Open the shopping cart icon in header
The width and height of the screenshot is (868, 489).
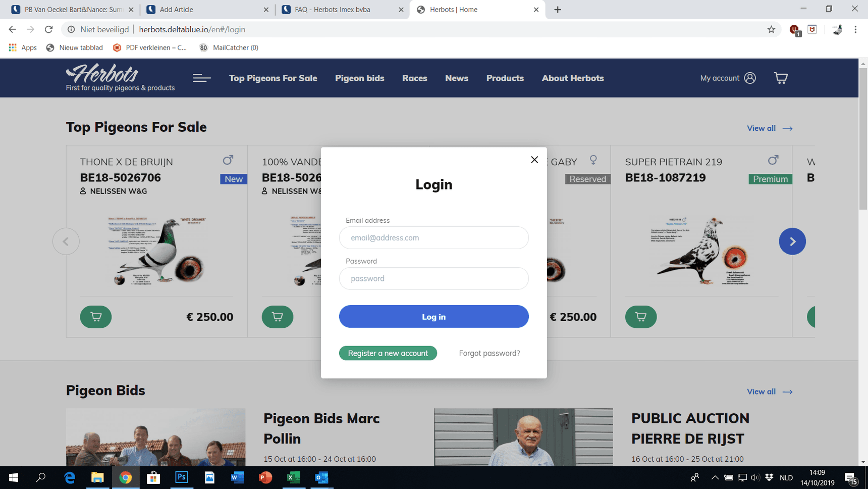(x=781, y=78)
